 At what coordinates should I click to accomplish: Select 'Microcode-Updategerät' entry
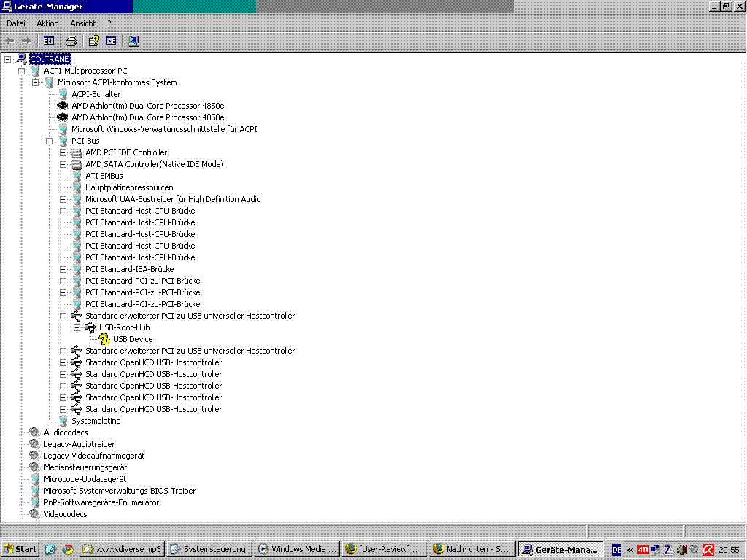coord(85,479)
